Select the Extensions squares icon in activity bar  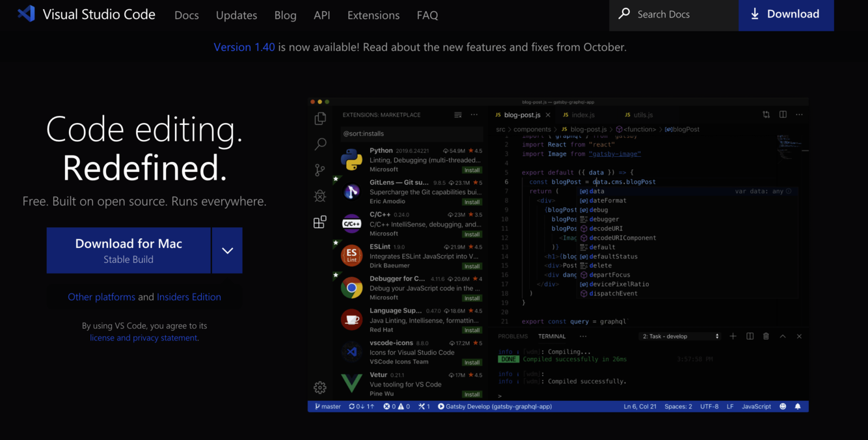click(x=320, y=222)
